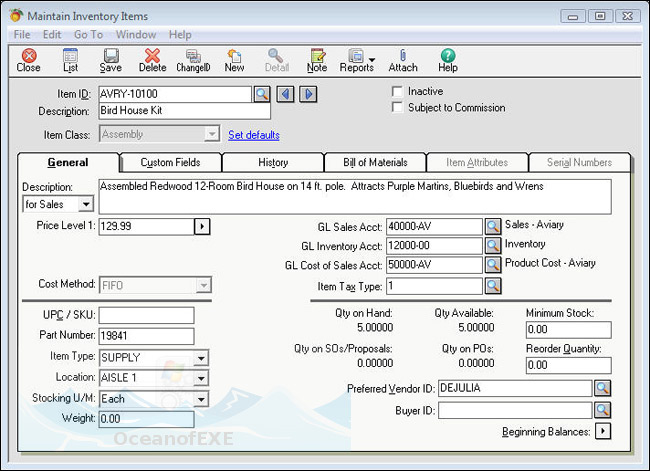Click the Set defaults link
This screenshot has height=471, width=650.
coord(254,135)
